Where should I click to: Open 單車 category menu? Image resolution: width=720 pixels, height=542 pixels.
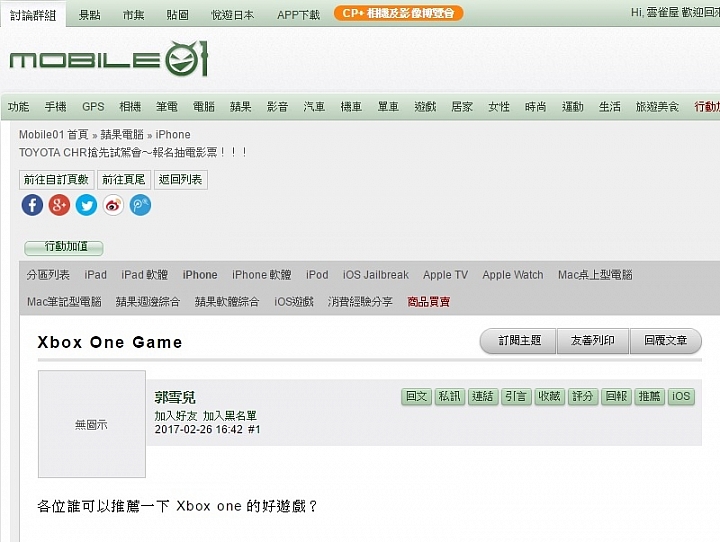click(x=388, y=107)
